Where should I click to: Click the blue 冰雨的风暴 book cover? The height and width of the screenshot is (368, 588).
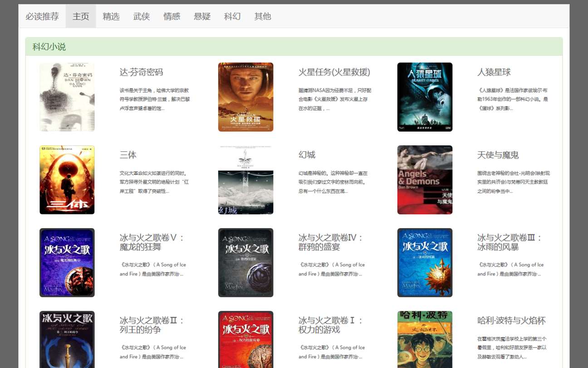click(425, 263)
